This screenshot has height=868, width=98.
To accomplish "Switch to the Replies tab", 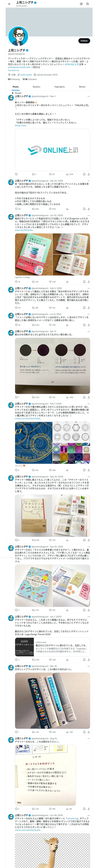I will coord(36,87).
